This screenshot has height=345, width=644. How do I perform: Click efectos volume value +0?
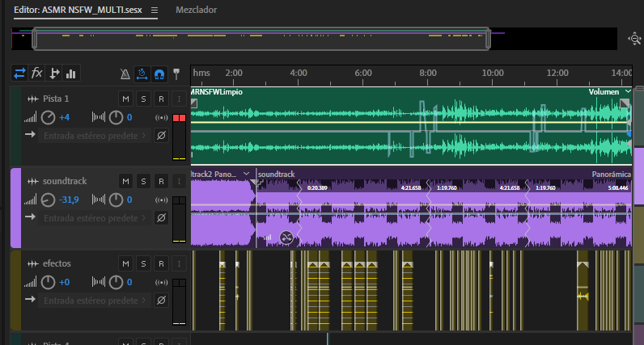[x=64, y=283]
